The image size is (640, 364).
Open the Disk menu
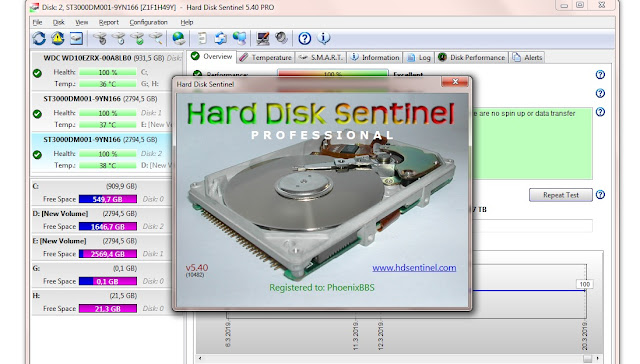click(59, 22)
